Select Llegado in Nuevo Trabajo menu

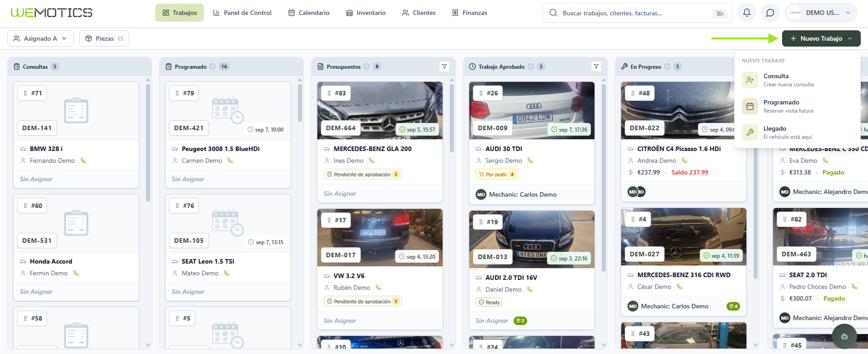click(x=797, y=132)
